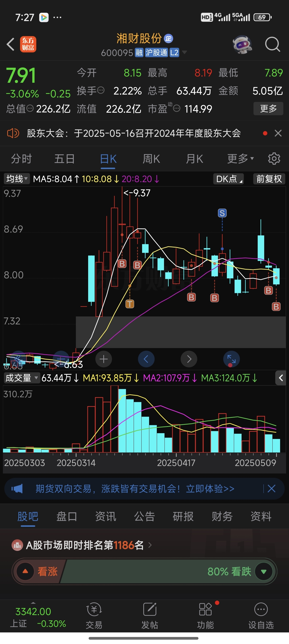Expand 均线 indicator dropdown
The width and height of the screenshot is (289, 644).
(x=16, y=179)
